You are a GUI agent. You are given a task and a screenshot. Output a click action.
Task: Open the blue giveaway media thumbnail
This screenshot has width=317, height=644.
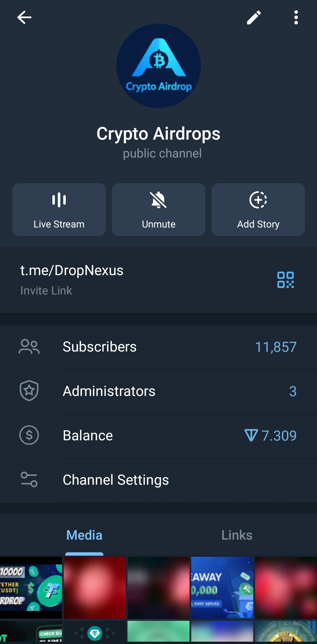coord(222,587)
